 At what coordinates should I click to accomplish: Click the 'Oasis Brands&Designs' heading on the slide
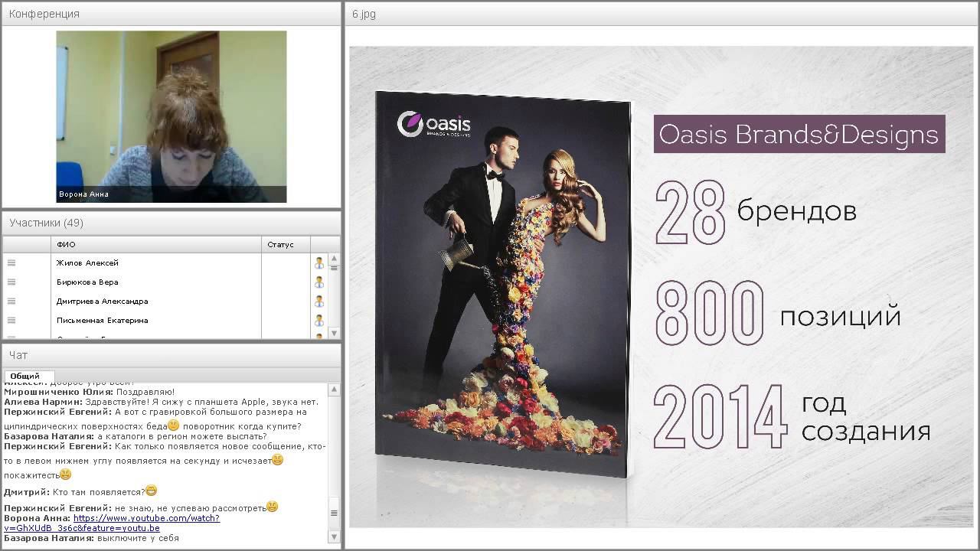799,134
